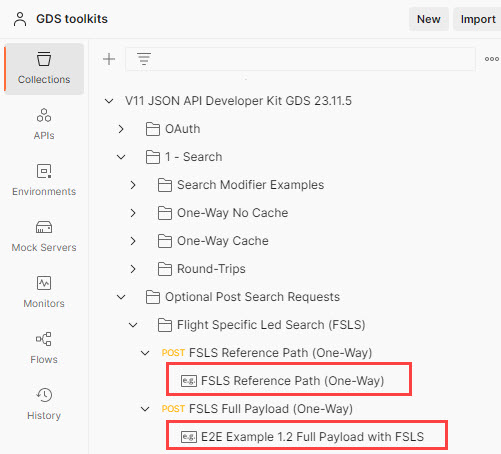The image size is (501, 454).
Task: Open E2E Example 1.2 Full Payload with FSLS
Action: [x=307, y=436]
